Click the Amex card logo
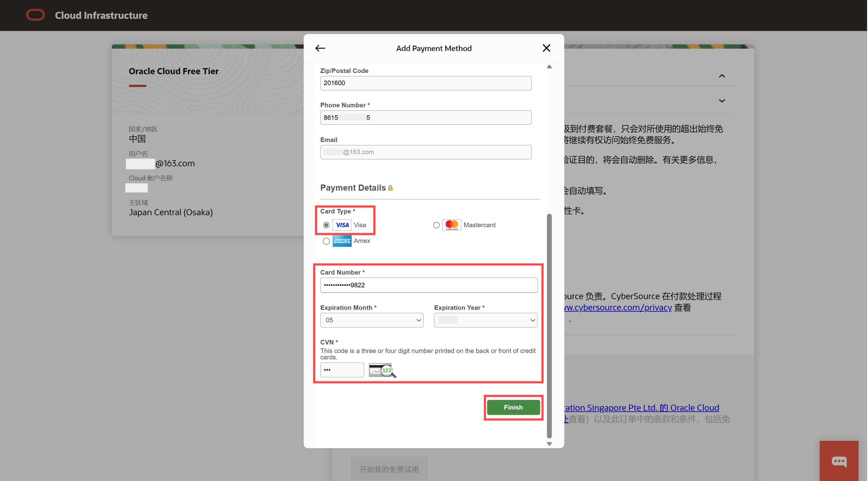868x481 pixels. click(x=342, y=241)
